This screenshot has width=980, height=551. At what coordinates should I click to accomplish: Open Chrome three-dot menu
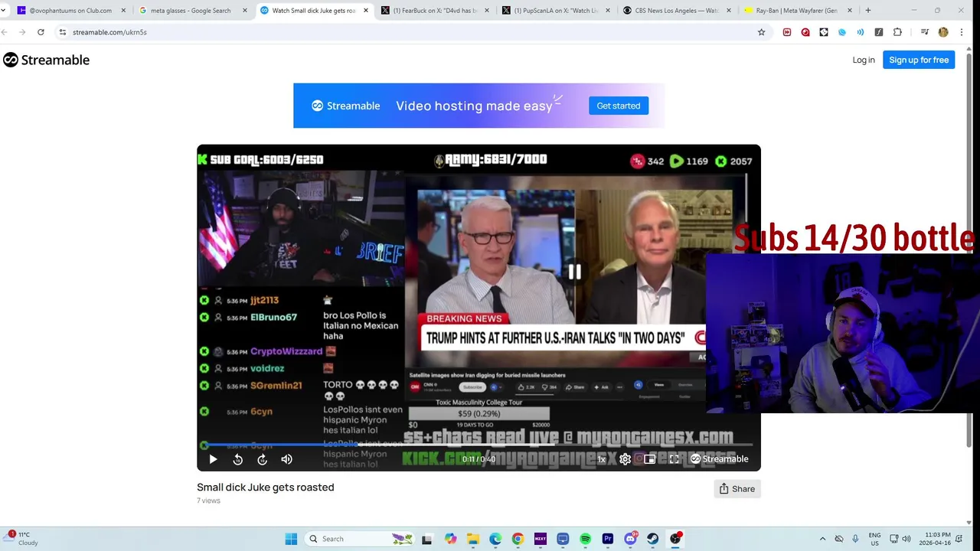(x=962, y=32)
